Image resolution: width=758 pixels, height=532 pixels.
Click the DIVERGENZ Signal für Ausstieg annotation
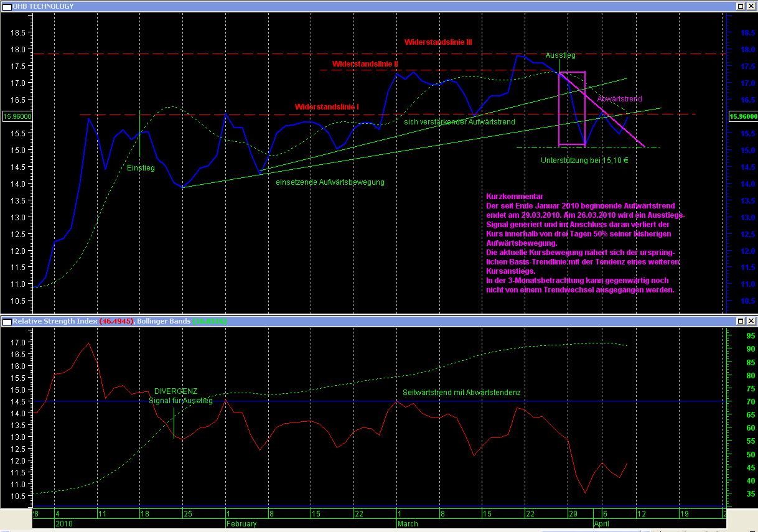point(180,396)
